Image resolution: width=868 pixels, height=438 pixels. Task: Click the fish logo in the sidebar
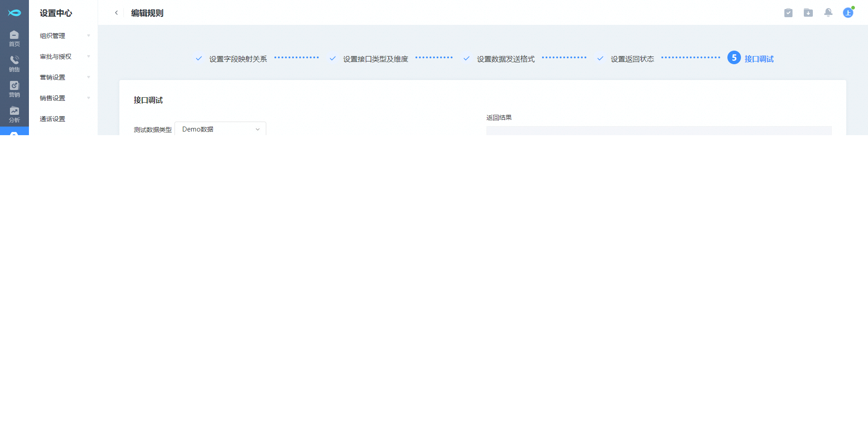click(x=14, y=13)
